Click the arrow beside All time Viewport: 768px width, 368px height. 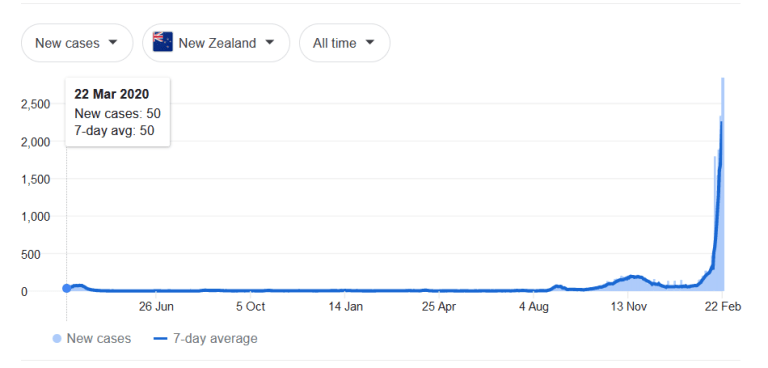pos(370,43)
